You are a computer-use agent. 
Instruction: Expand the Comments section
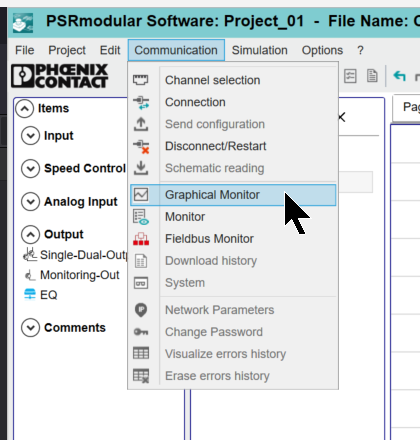(x=30, y=328)
